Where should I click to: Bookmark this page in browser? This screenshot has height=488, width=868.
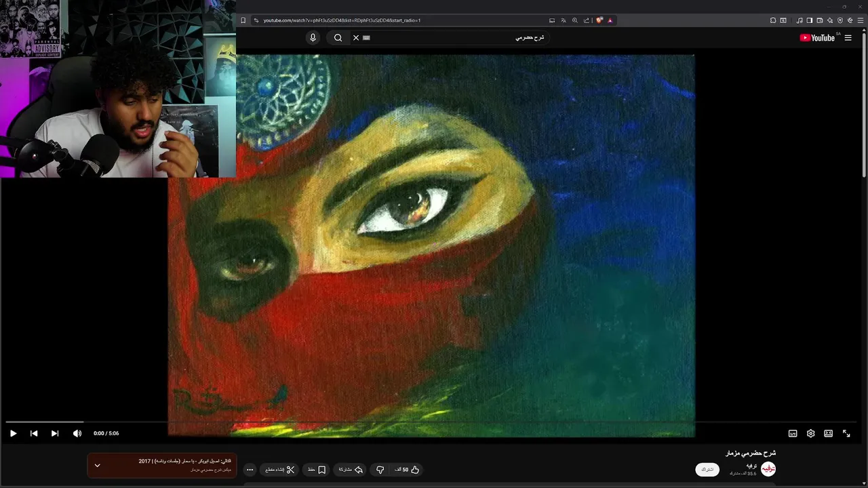pos(243,20)
